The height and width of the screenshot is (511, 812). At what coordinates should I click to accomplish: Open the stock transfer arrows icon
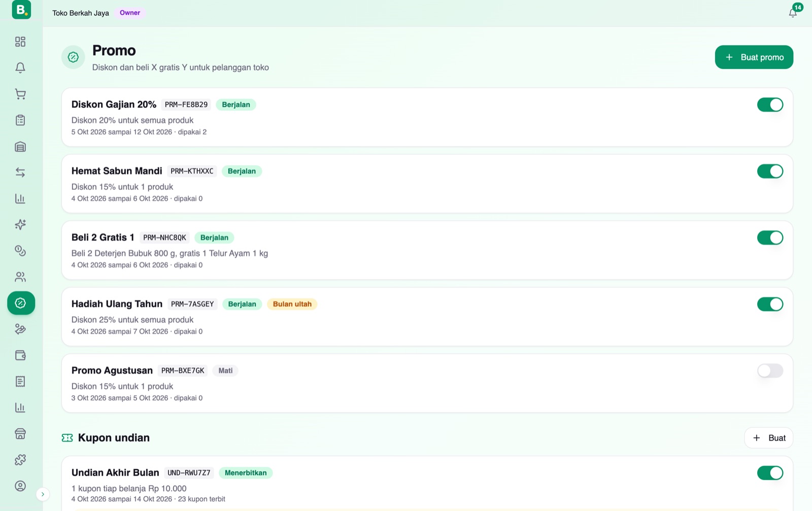click(20, 173)
